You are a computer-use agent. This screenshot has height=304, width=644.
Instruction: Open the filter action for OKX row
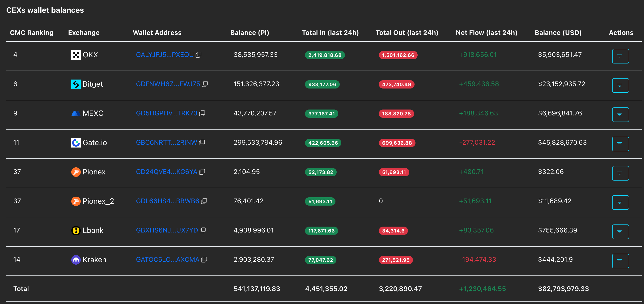click(620, 56)
